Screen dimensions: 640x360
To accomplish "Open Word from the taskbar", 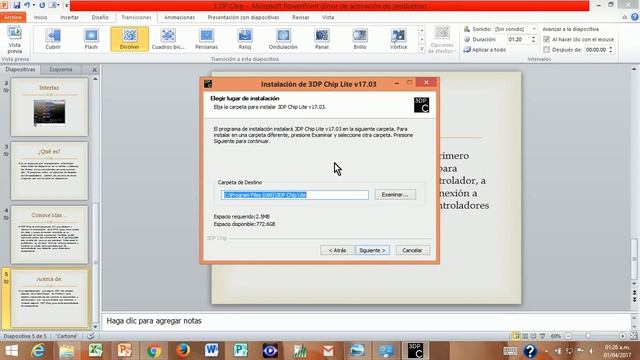I will click(x=212, y=351).
